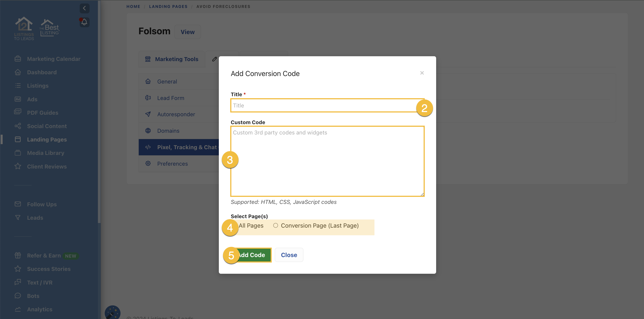Select the Marketing Calendar icon in the sidebar
Image resolution: width=644 pixels, height=319 pixels.
point(18,58)
